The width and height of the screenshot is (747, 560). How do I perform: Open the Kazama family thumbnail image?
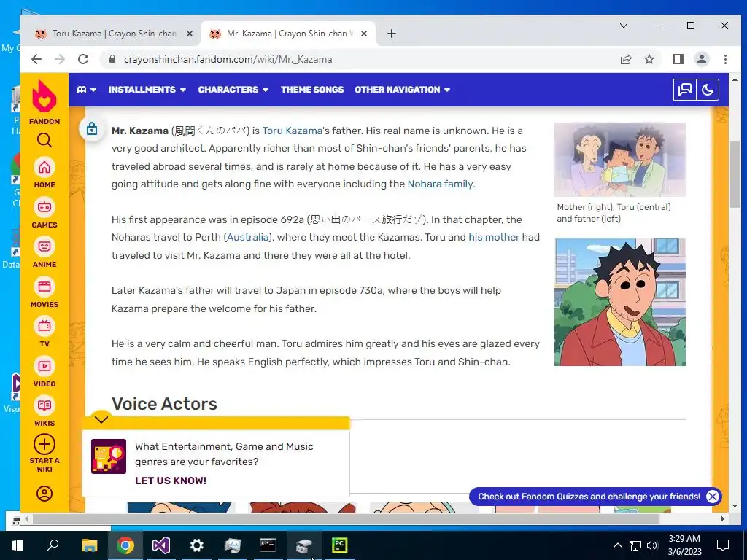click(x=620, y=160)
